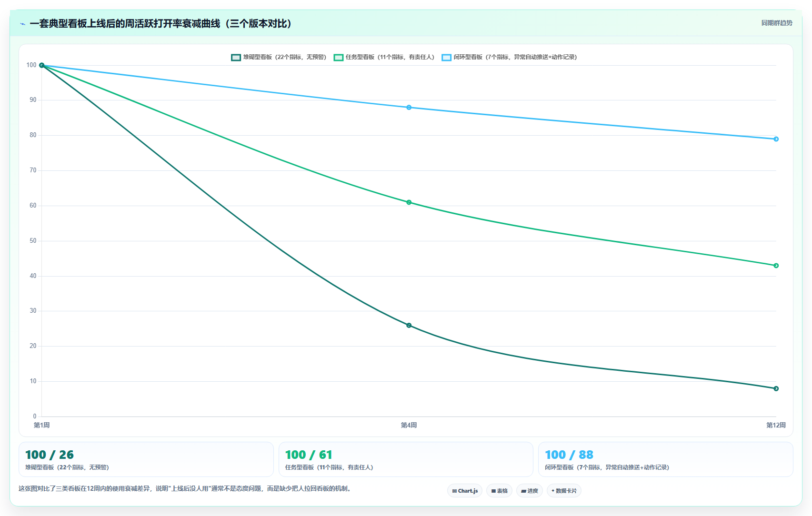812x516 pixels.
Task: Open the 100 / 88 闭环型看板 stat card
Action: point(665,459)
